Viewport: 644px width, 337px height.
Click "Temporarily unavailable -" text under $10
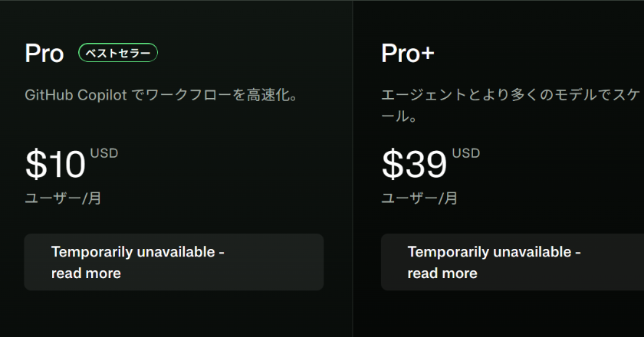pos(137,252)
